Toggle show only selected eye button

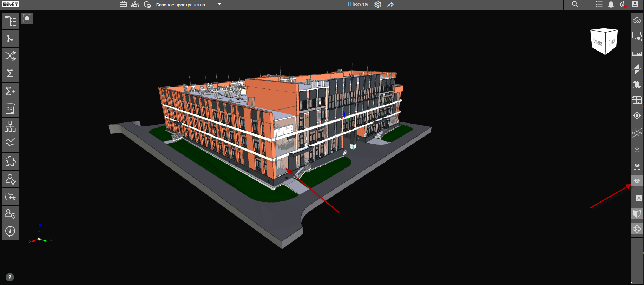coord(637,165)
